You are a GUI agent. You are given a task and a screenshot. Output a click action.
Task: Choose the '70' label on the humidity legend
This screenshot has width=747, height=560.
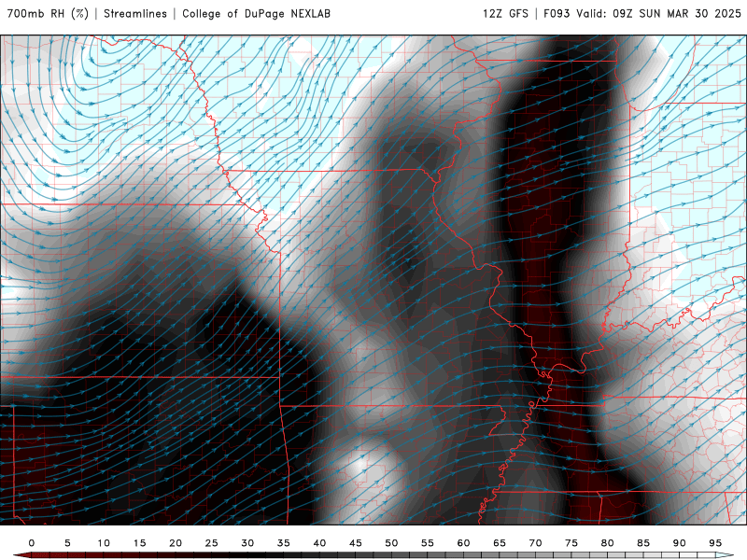[x=535, y=543]
